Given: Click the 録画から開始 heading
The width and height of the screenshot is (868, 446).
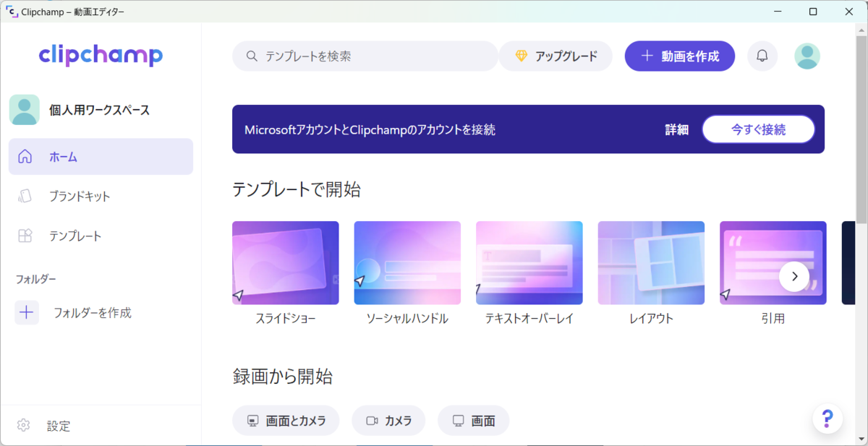Looking at the screenshot, I should [x=283, y=376].
